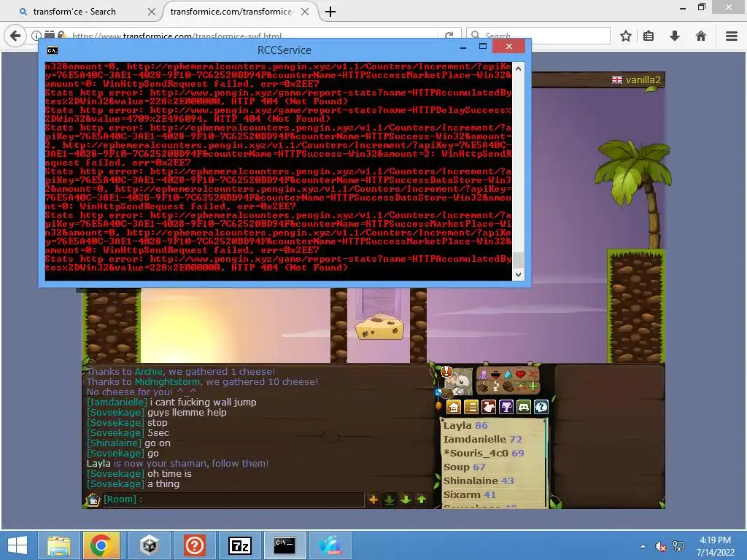747x560 pixels.
Task: Open the browser bookmarks library icon
Action: click(x=649, y=36)
